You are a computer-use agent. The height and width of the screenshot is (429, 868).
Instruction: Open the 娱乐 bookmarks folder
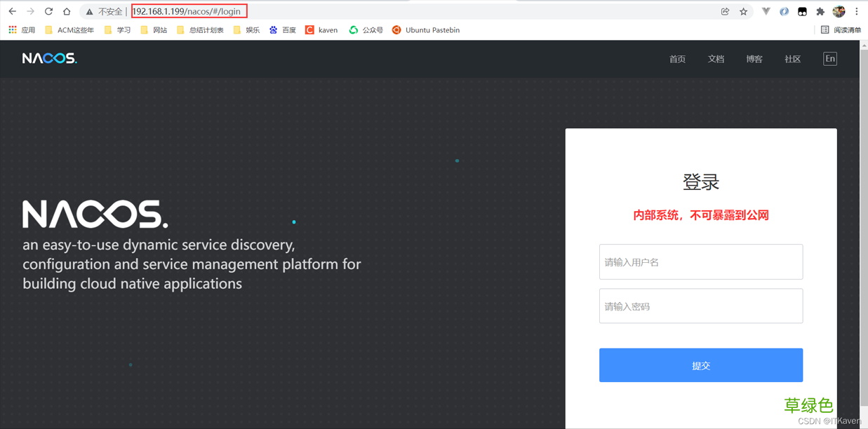(x=248, y=29)
